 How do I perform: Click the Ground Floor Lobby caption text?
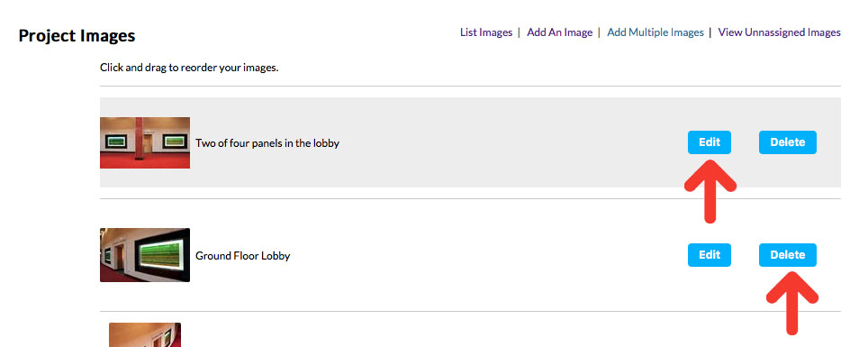tap(243, 256)
